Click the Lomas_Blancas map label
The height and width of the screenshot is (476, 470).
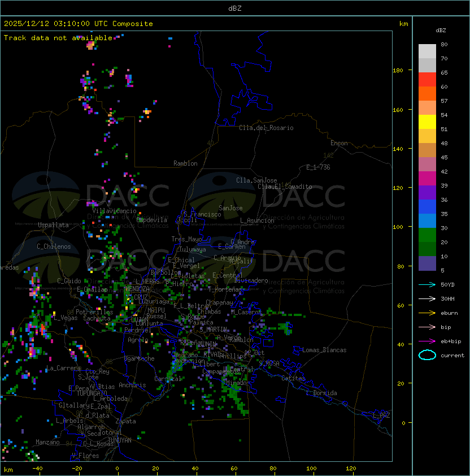click(324, 350)
